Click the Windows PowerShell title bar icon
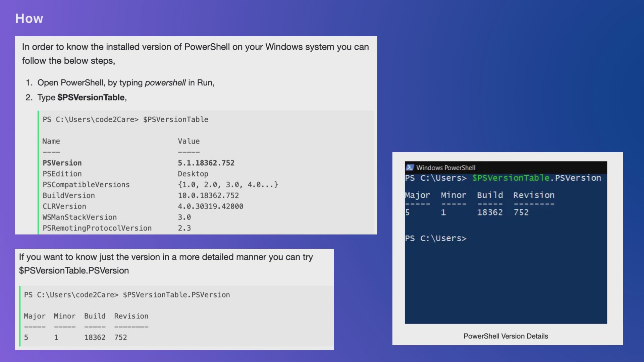This screenshot has height=362, width=644. (410, 168)
